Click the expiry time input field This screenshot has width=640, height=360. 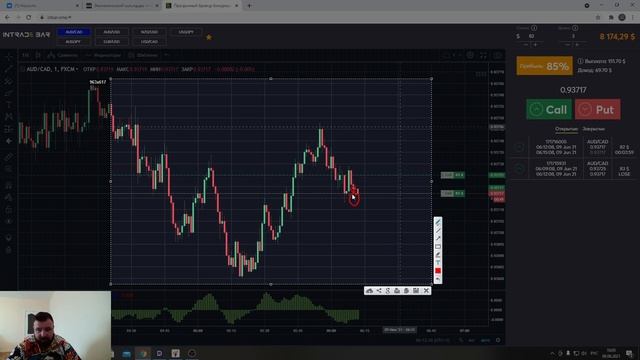573,36
